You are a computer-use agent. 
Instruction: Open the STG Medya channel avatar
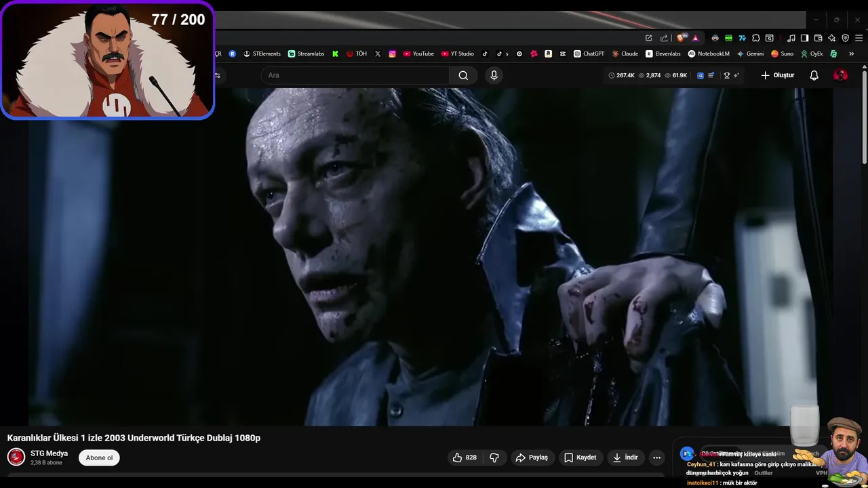16,457
